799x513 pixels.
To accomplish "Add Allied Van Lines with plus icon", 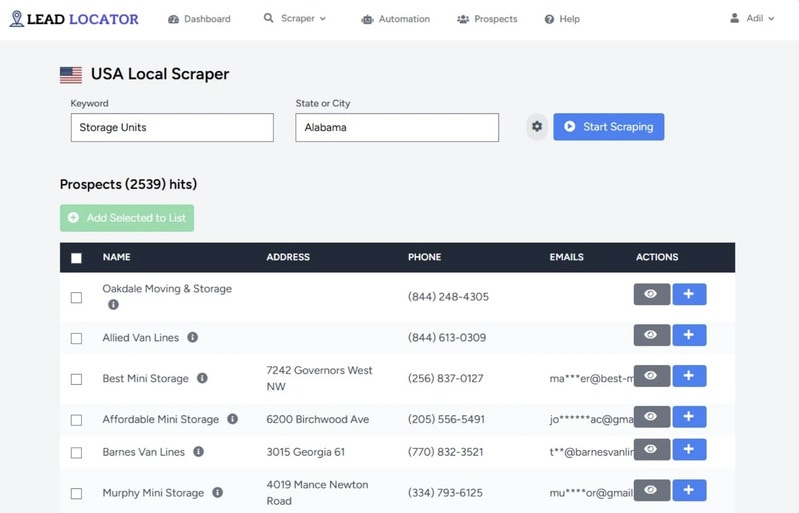I will pyautogui.click(x=689, y=335).
